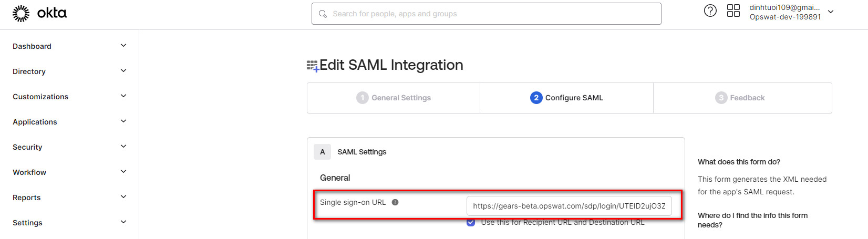This screenshot has height=239, width=868.
Task: Open the help question mark icon
Action: 710,11
